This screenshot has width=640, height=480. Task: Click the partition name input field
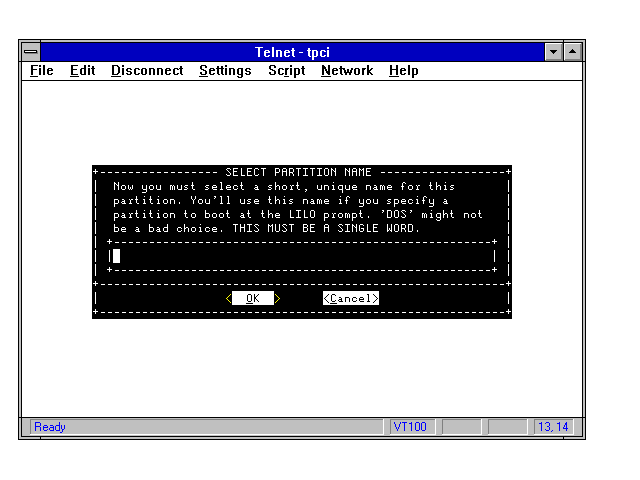302,256
